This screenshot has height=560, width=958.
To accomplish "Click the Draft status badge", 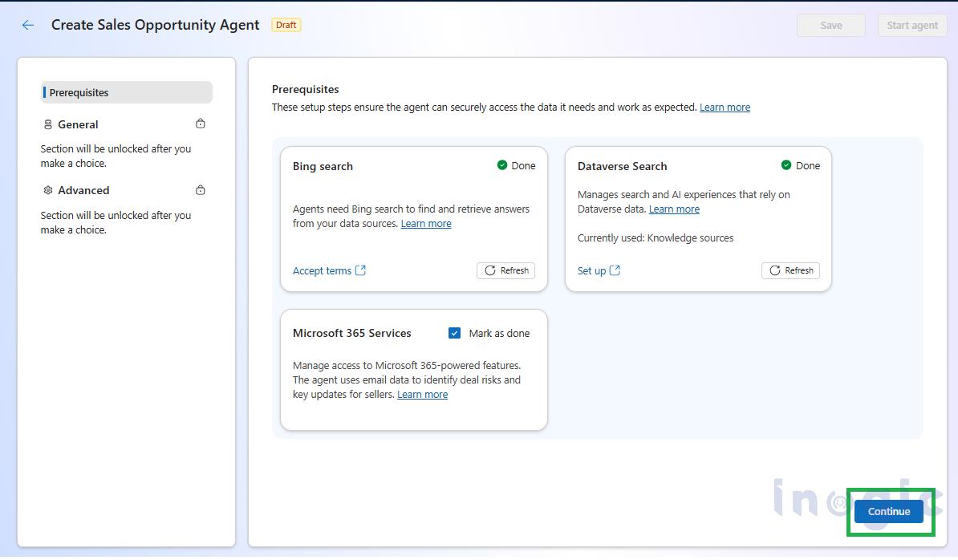I will [x=286, y=25].
